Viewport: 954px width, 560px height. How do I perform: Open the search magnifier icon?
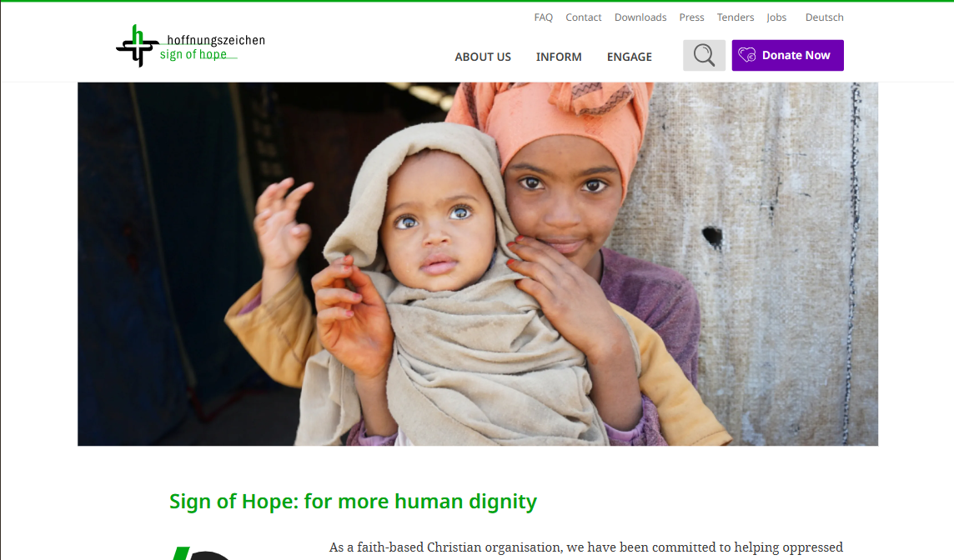(704, 55)
